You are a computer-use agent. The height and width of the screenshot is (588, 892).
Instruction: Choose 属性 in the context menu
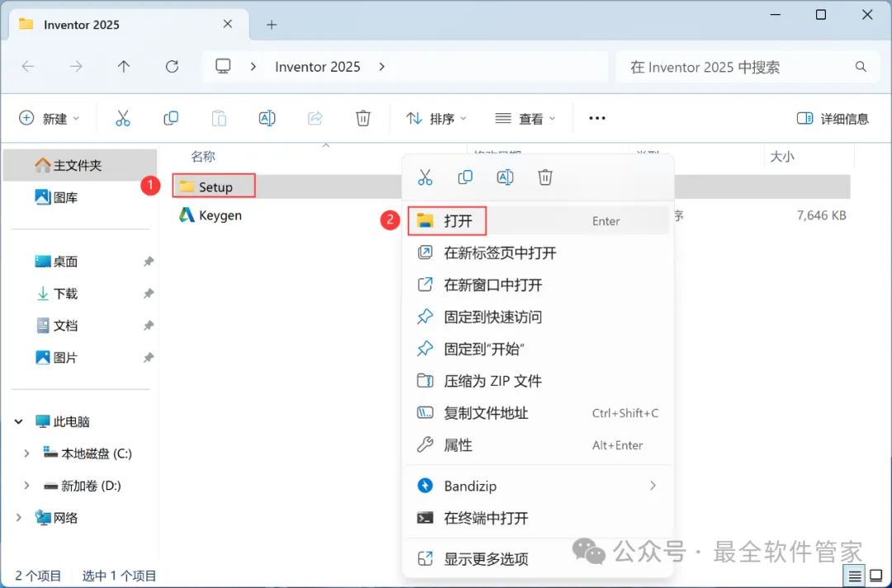point(539,444)
